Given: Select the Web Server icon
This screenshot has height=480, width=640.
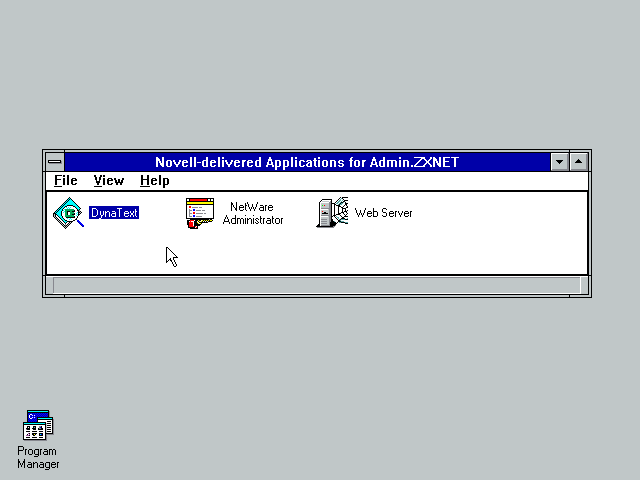Looking at the screenshot, I should coord(332,212).
